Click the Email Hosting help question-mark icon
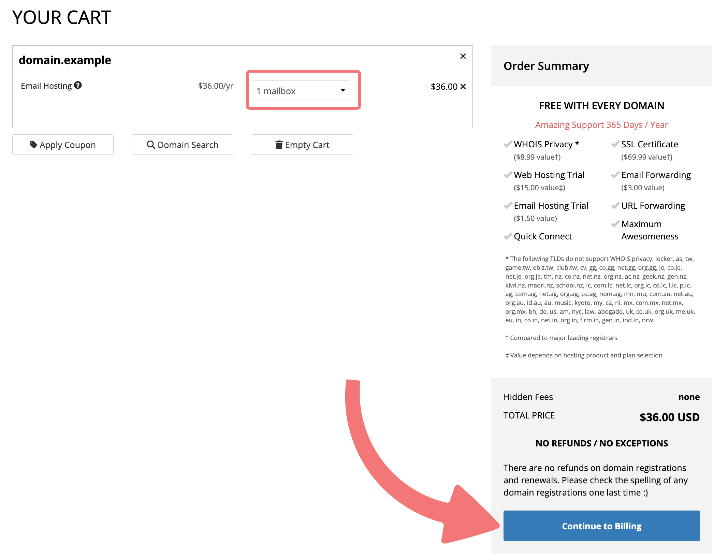728x560 pixels. tap(78, 85)
